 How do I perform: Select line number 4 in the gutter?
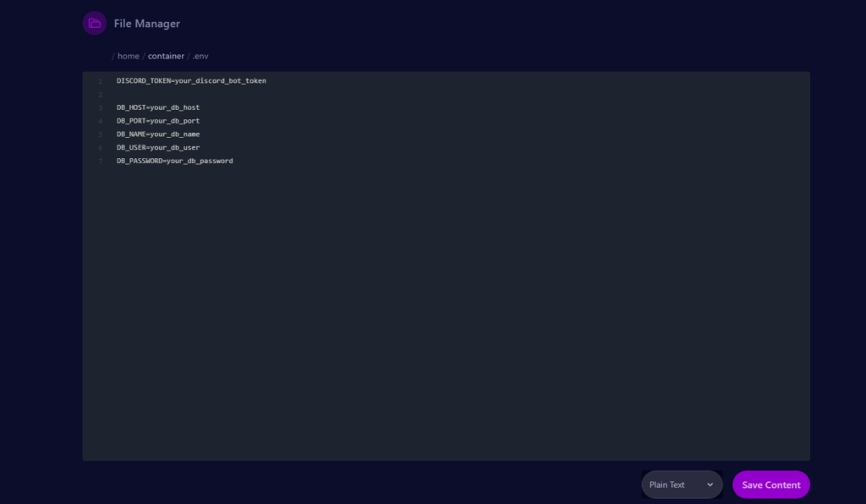(x=100, y=121)
